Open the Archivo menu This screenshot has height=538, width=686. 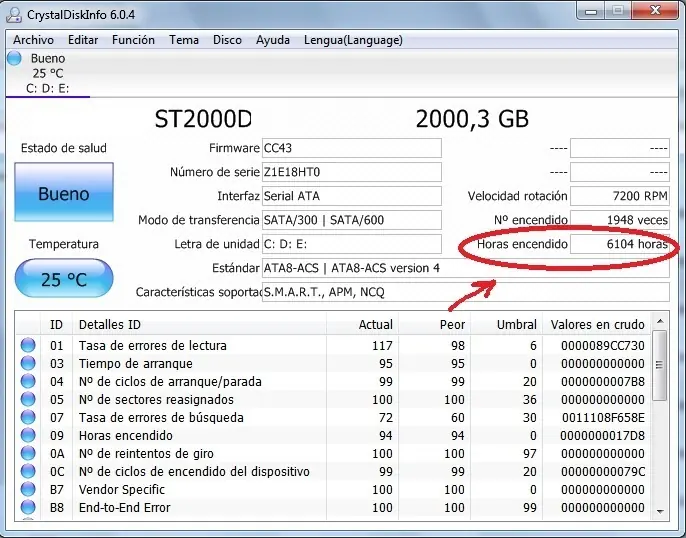pos(33,40)
